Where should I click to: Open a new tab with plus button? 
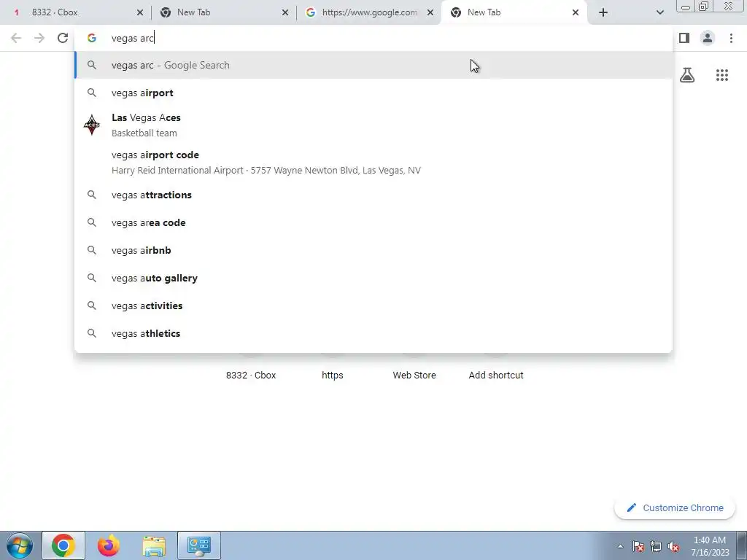(x=603, y=12)
